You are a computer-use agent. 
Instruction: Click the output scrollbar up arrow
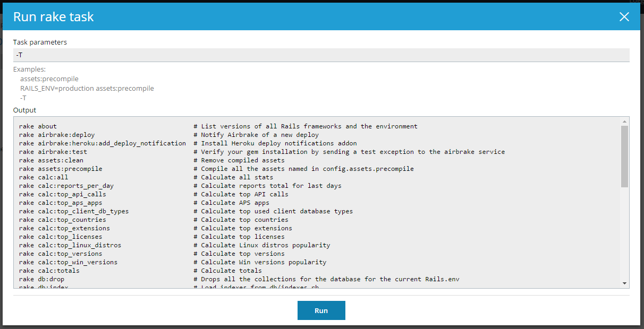624,122
